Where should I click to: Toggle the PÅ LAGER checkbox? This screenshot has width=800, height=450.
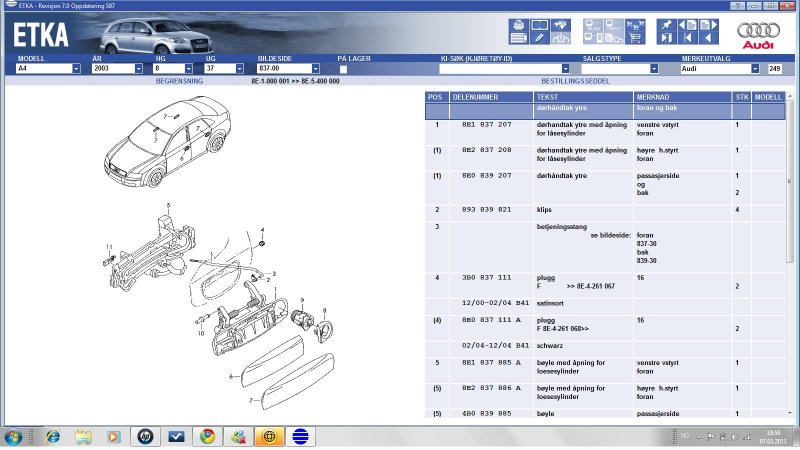point(343,69)
